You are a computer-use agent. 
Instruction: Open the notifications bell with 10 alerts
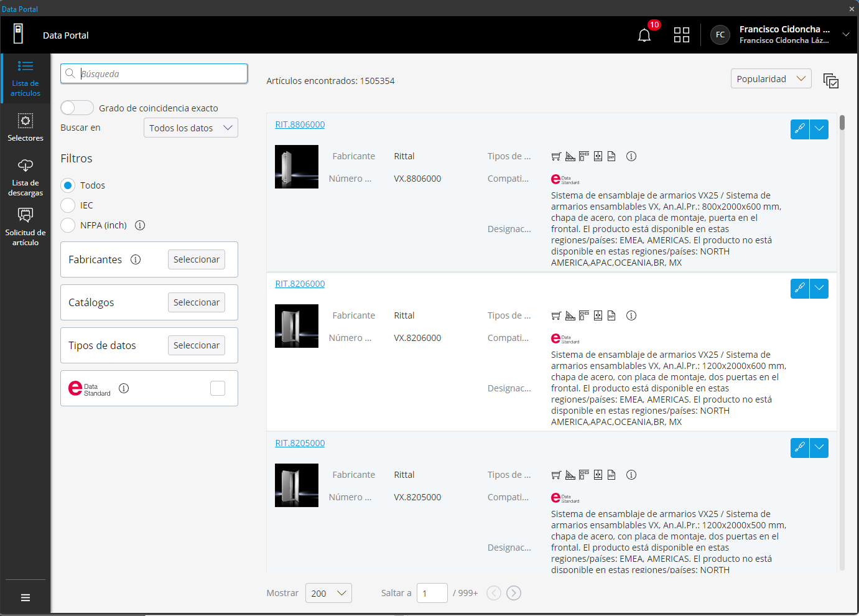tap(644, 35)
